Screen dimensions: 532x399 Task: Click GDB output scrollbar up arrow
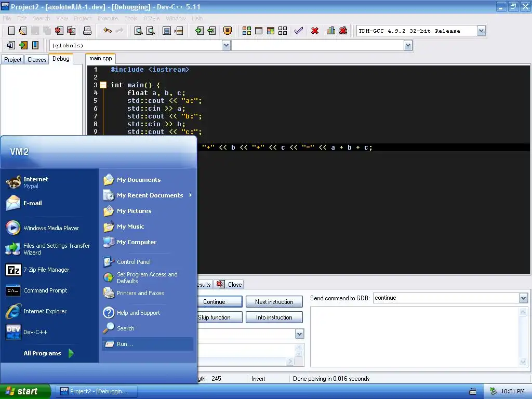click(523, 312)
